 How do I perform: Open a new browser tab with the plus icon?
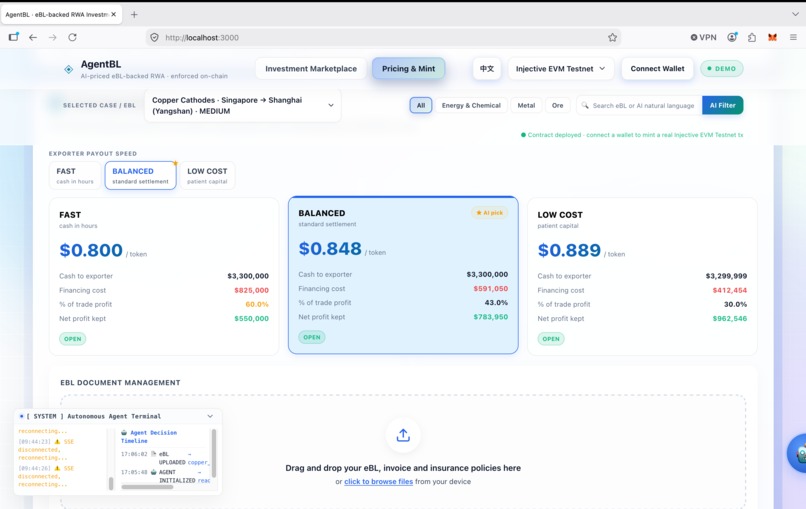[134, 14]
